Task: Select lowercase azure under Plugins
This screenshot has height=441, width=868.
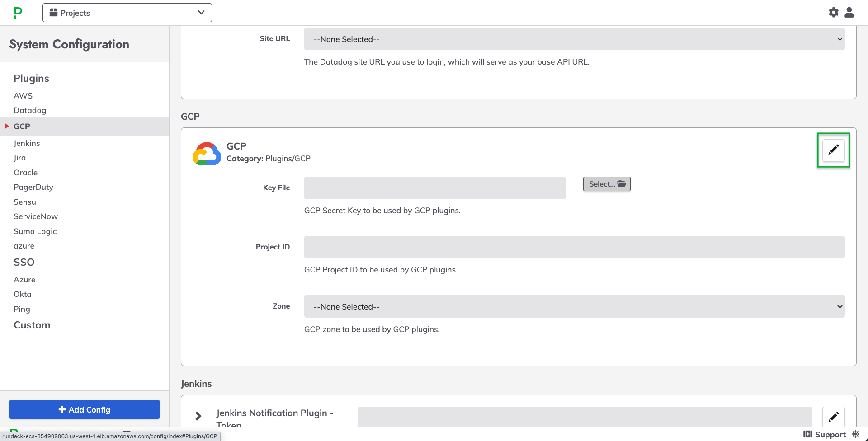Action: tap(24, 246)
